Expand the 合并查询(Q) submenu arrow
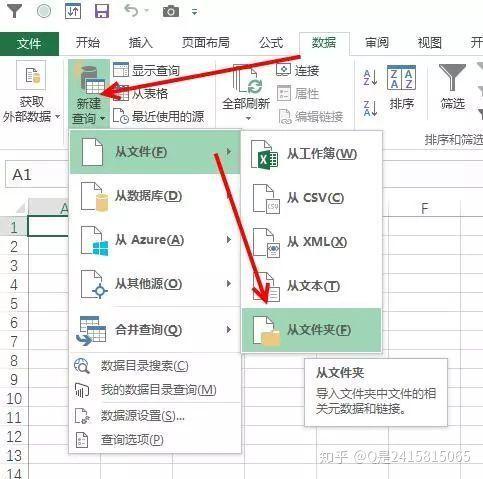This screenshot has height=479, width=483. click(229, 330)
